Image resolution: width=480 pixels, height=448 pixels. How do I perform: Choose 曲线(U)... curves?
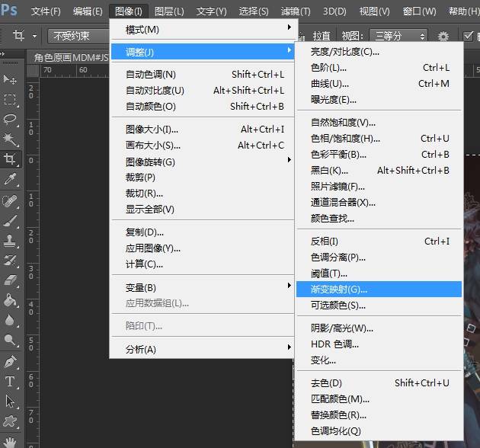click(379, 83)
